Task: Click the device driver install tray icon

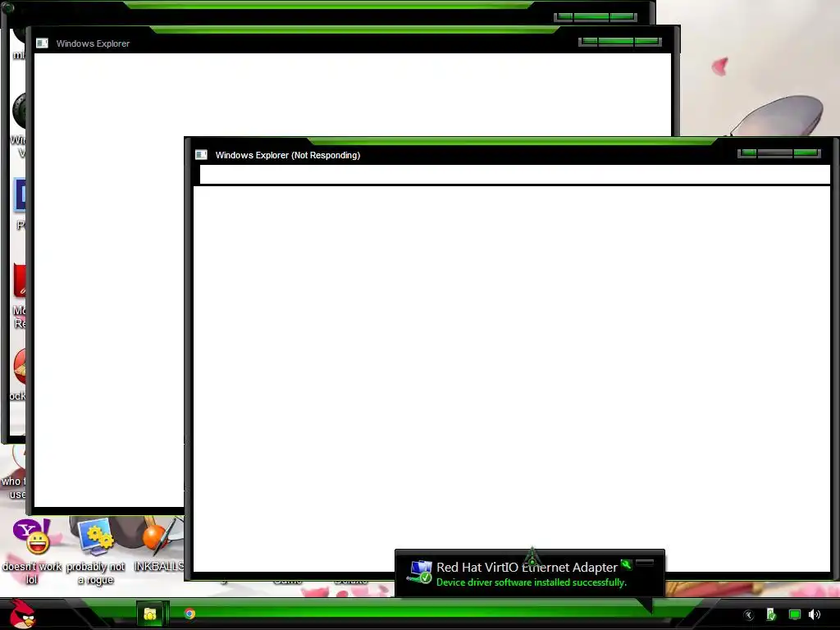Action: point(771,614)
